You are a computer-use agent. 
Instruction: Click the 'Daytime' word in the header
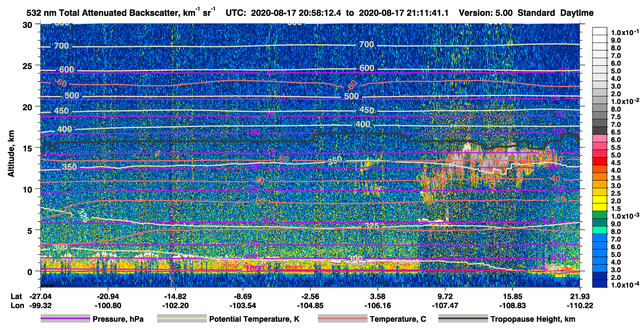tap(577, 13)
